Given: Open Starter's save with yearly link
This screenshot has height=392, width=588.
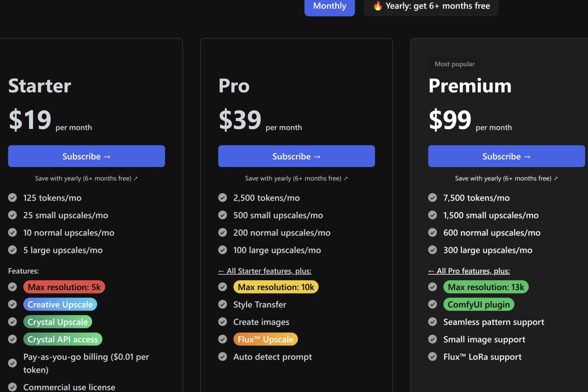Looking at the screenshot, I should coord(86,178).
